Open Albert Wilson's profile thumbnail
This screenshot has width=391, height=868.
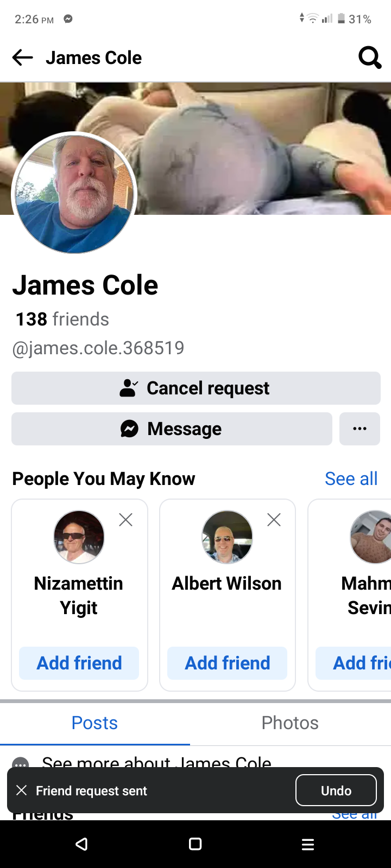tap(227, 537)
